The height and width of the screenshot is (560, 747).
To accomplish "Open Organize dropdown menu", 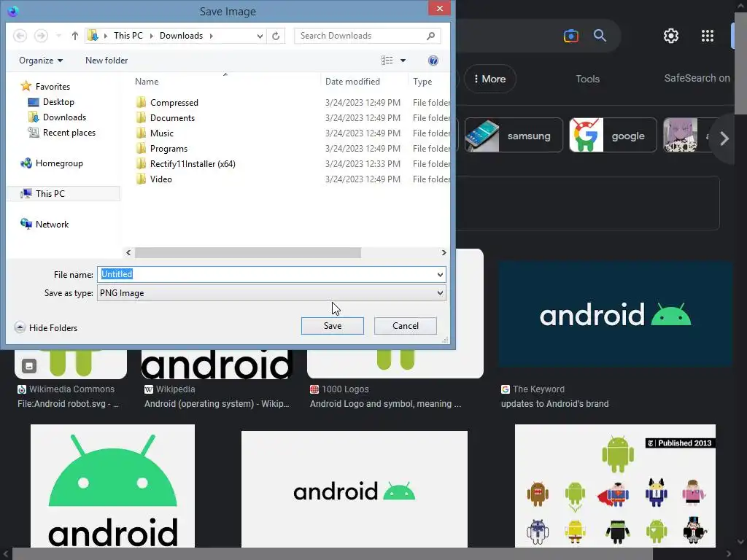I will (41, 61).
